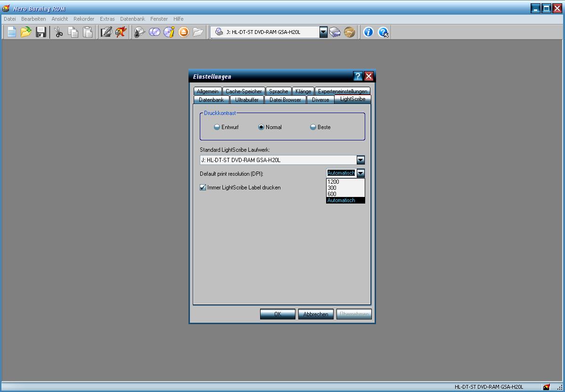The height and width of the screenshot is (392, 565).
Task: Click the round bronze icon in the toolbar
Action: click(x=350, y=32)
